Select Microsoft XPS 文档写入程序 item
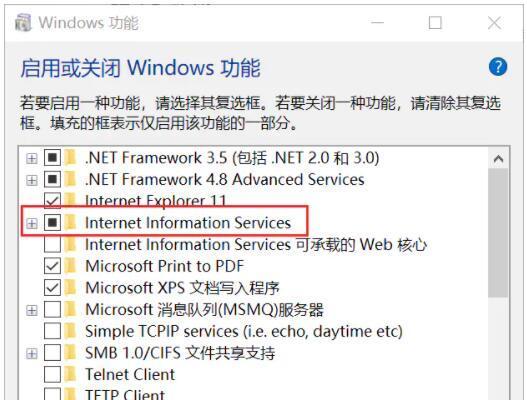 pos(183,288)
